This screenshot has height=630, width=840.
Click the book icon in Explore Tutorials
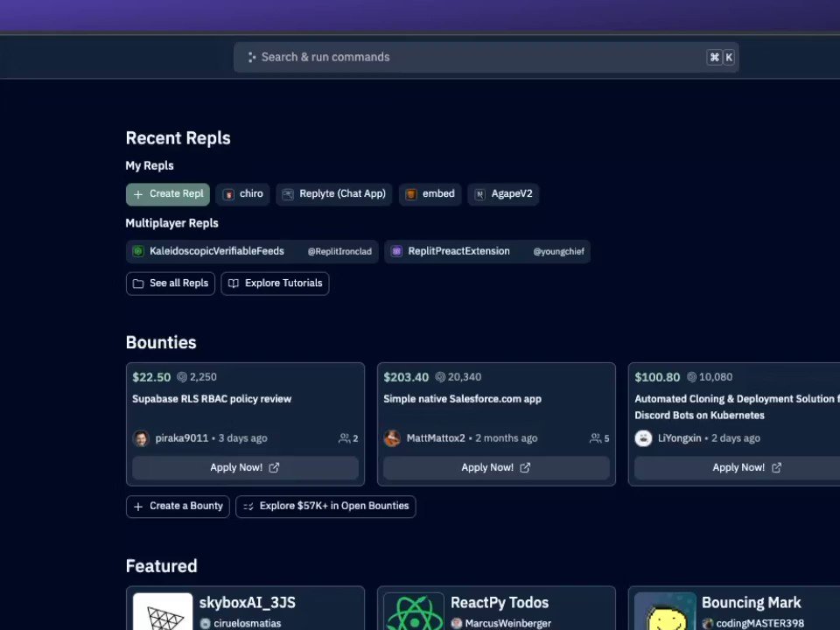pyautogui.click(x=234, y=283)
